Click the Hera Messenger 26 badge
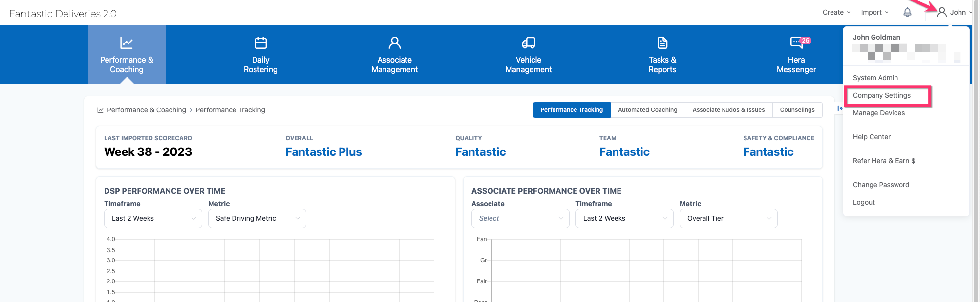Screen dimensions: 980x302 [x=806, y=41]
